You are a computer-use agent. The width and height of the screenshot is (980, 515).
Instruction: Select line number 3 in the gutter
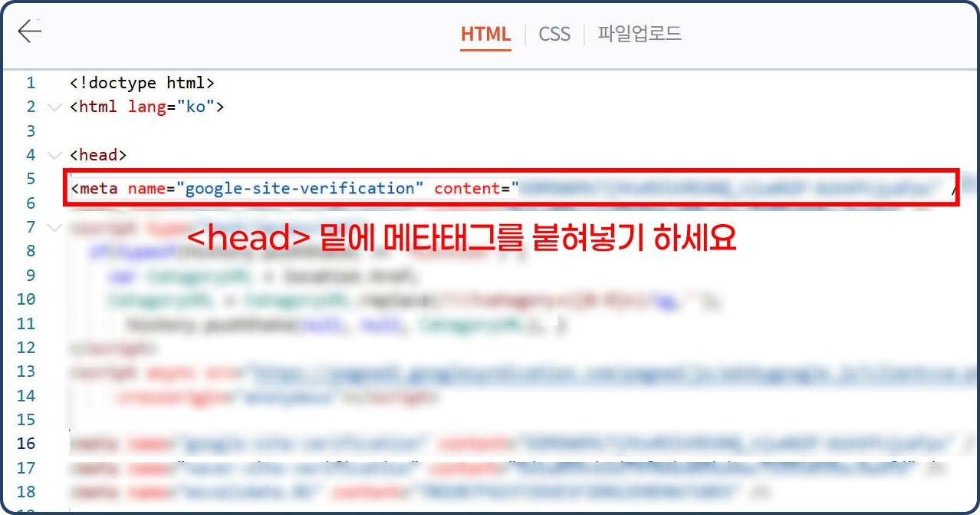pyautogui.click(x=31, y=130)
